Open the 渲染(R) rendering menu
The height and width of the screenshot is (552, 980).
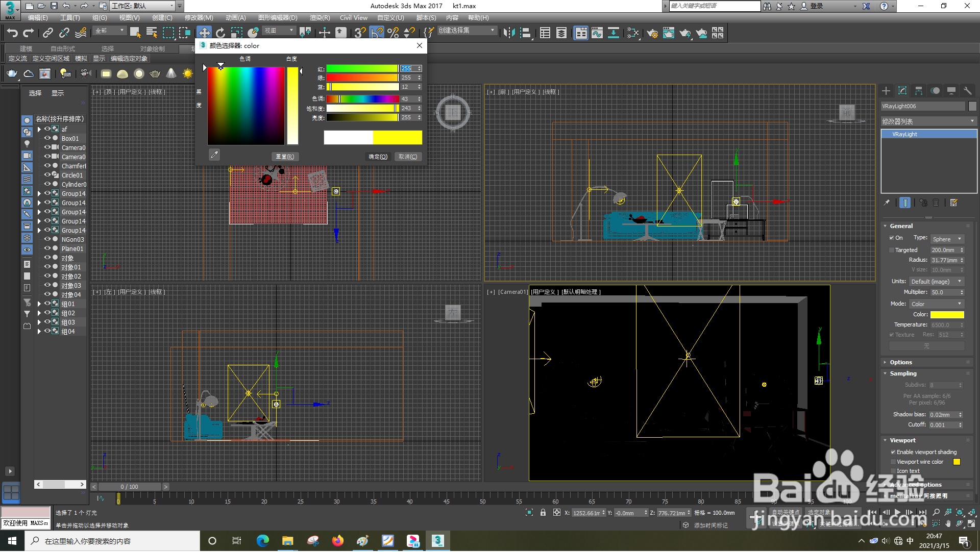320,18
